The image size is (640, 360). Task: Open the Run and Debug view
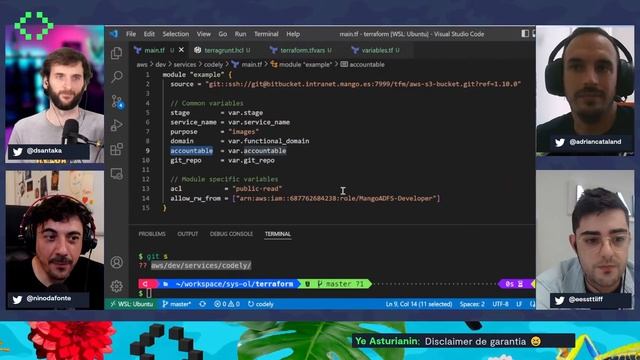point(117,125)
